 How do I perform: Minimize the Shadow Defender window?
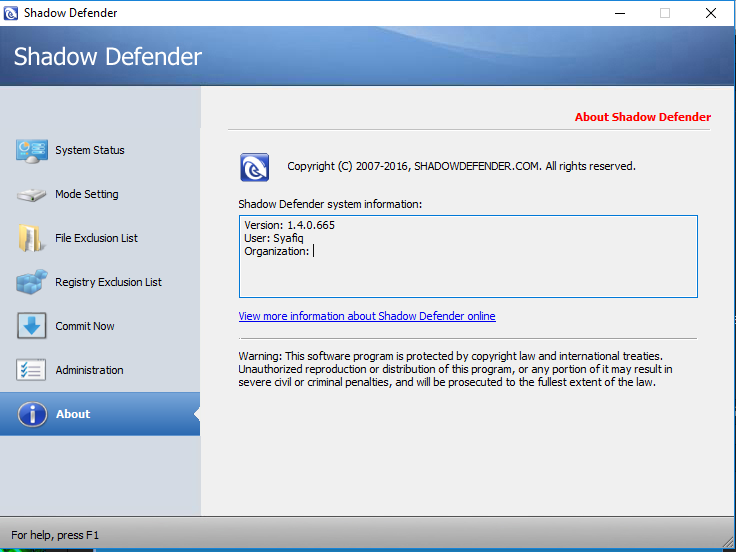[x=620, y=13]
